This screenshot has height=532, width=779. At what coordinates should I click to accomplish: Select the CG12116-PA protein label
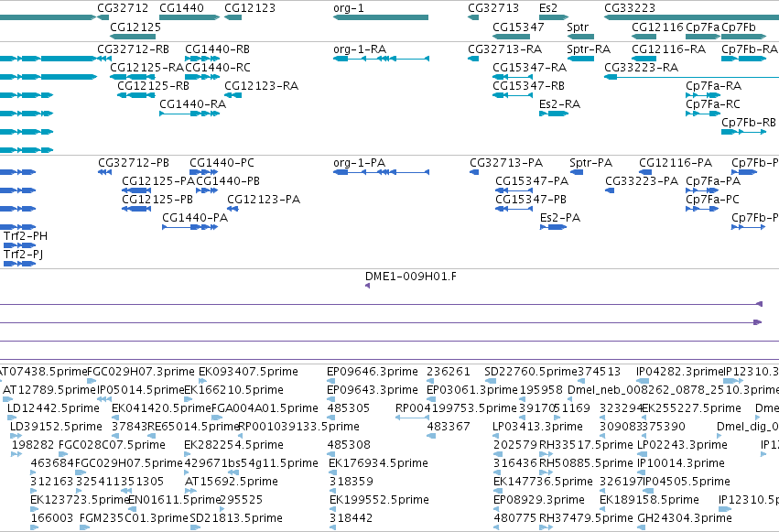pos(676,163)
